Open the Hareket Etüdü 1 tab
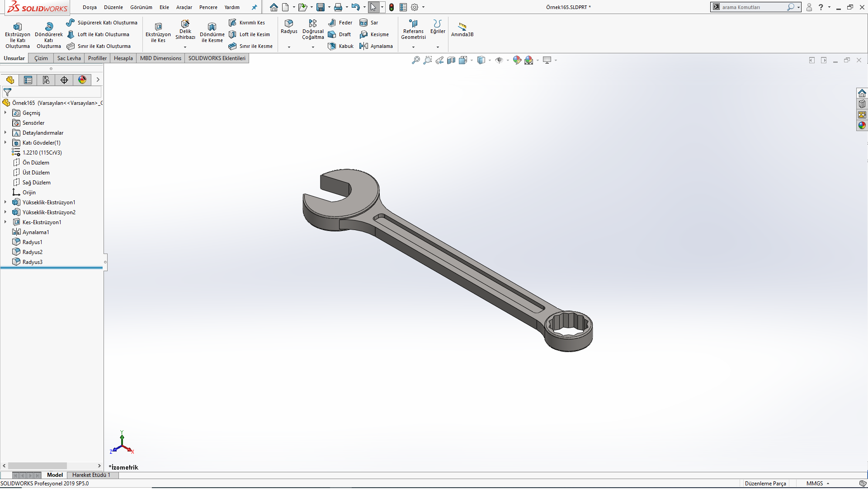 tap(91, 475)
